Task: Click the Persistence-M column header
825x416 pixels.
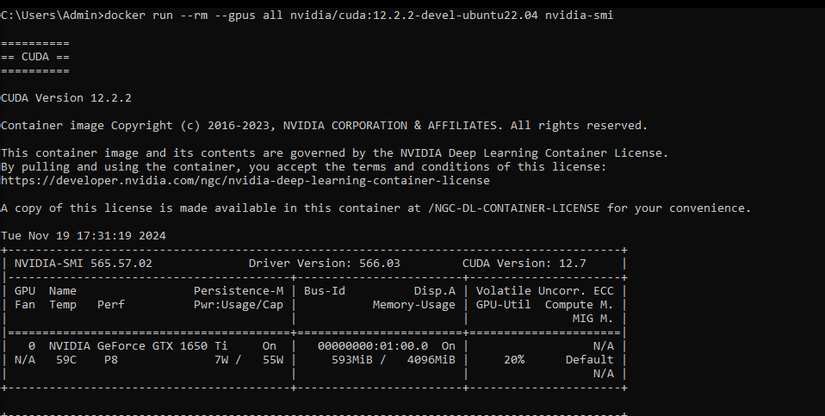Action: click(x=238, y=291)
